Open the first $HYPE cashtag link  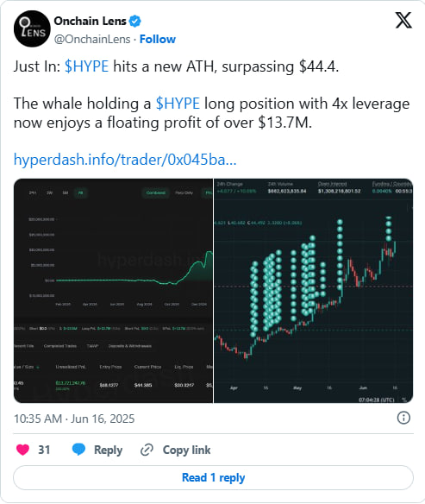coord(87,66)
